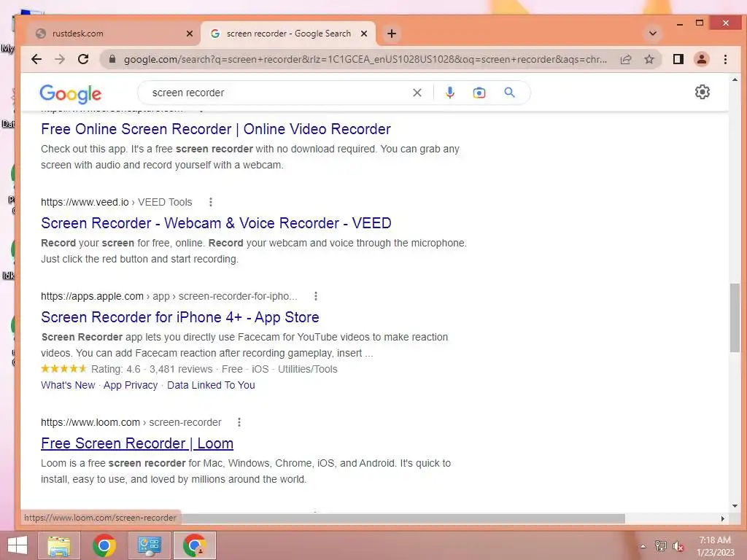Follow the App Privacy sitelink
This screenshot has height=560, width=747.
click(131, 385)
